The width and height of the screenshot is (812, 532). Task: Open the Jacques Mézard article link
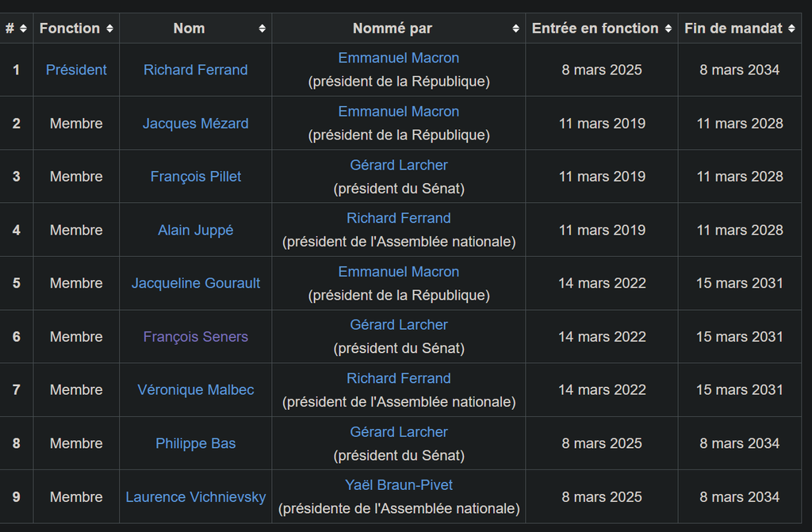[196, 123]
